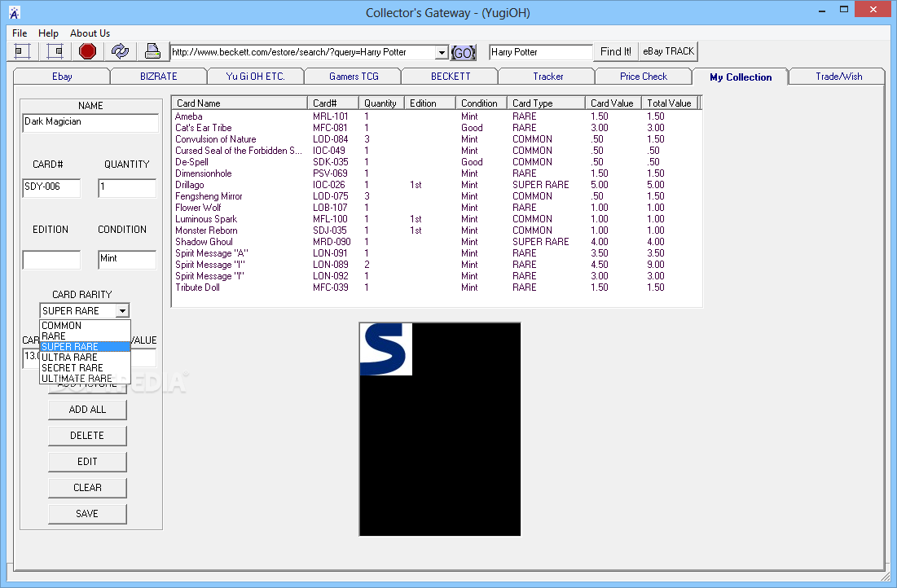
Task: Click the QUANTITY input field
Action: [x=127, y=187]
